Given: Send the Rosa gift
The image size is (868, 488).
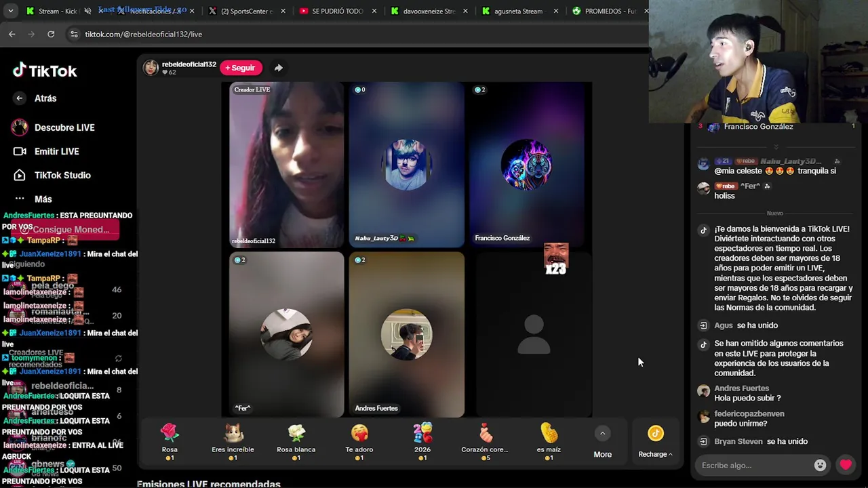Looking at the screenshot, I should 170,441.
